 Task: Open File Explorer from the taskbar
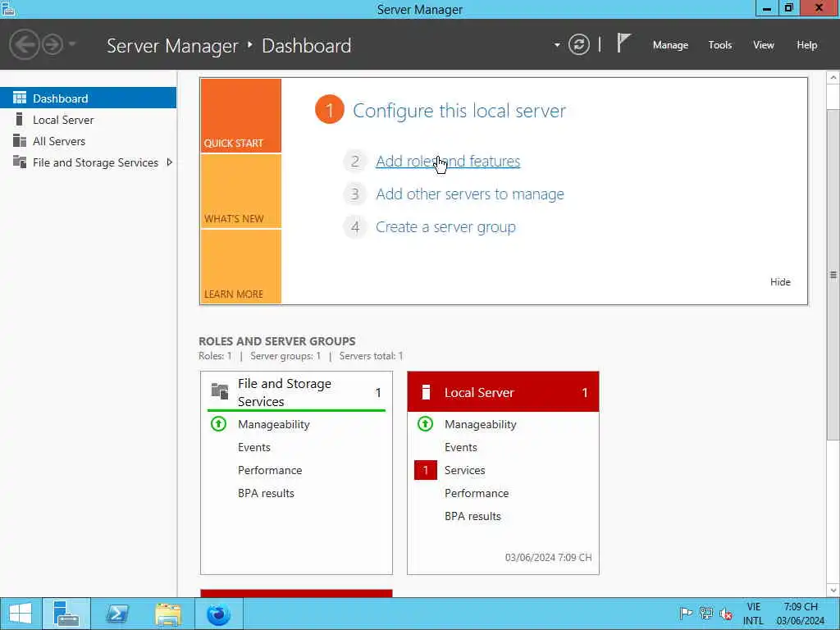[168, 614]
